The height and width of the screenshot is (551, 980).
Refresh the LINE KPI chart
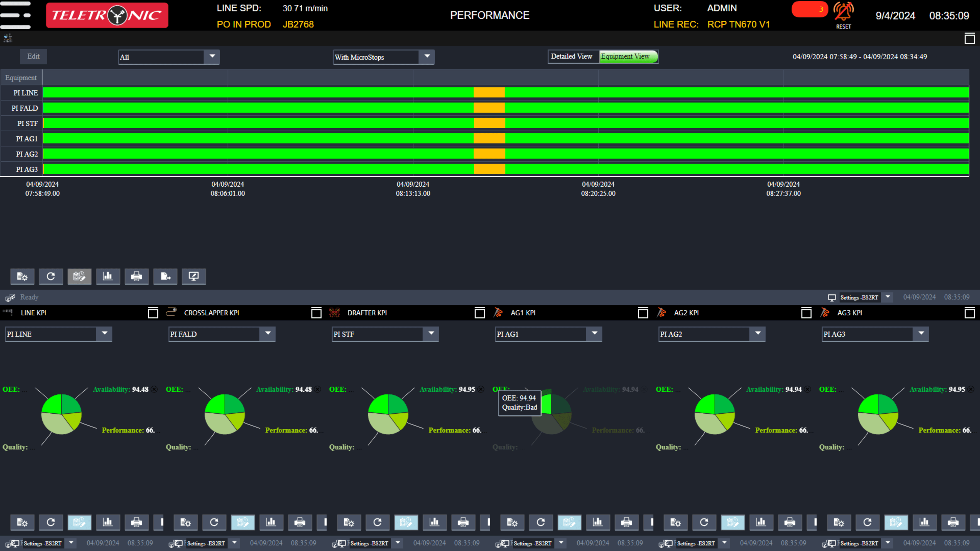point(51,522)
